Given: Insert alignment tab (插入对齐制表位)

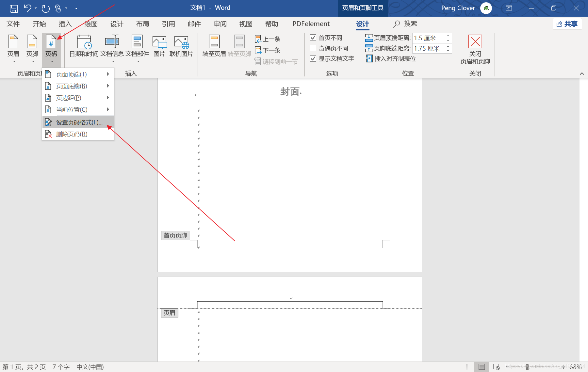Looking at the screenshot, I should (391, 59).
